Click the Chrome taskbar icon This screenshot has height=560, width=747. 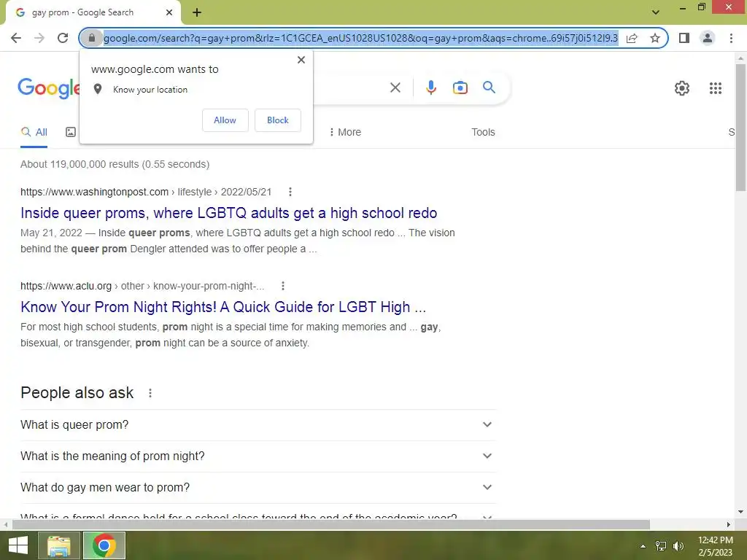pos(104,545)
